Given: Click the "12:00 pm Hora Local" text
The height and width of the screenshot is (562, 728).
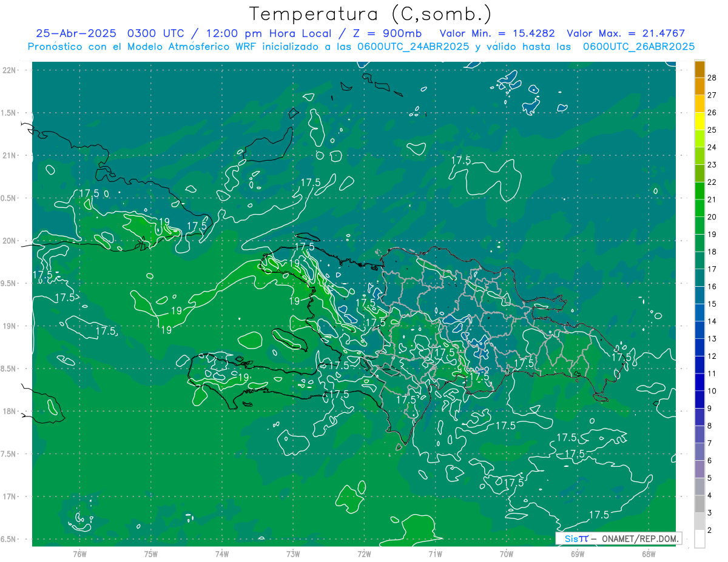Looking at the screenshot, I should pyautogui.click(x=268, y=33).
